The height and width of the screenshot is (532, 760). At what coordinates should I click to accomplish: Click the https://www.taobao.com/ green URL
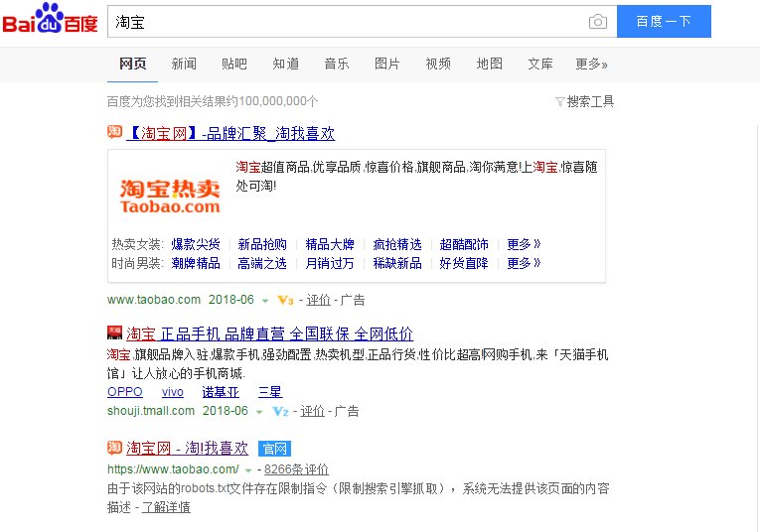pos(173,469)
